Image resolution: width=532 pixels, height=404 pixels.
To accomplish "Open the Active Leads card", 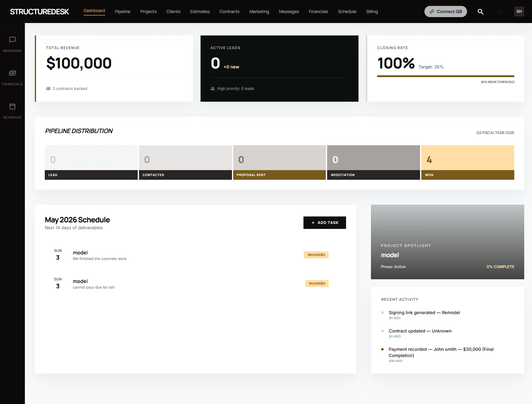I will 280,68.
